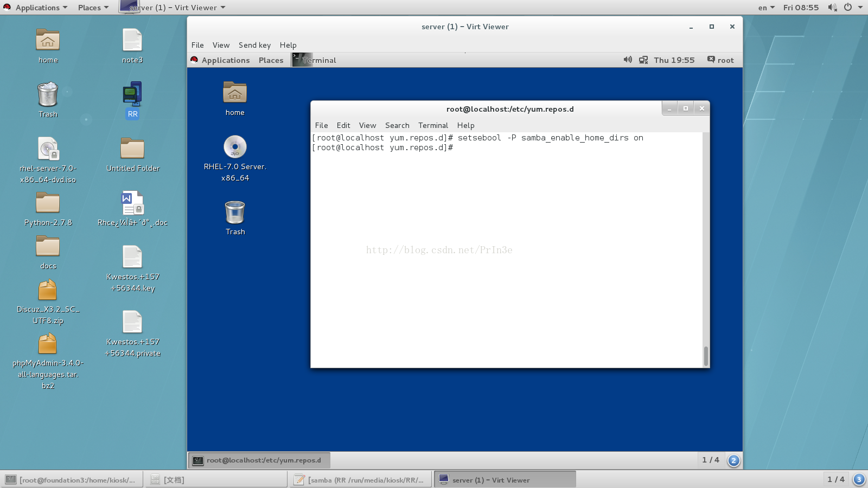Open Virt Viewer Help menu
The image size is (868, 488).
click(x=288, y=45)
